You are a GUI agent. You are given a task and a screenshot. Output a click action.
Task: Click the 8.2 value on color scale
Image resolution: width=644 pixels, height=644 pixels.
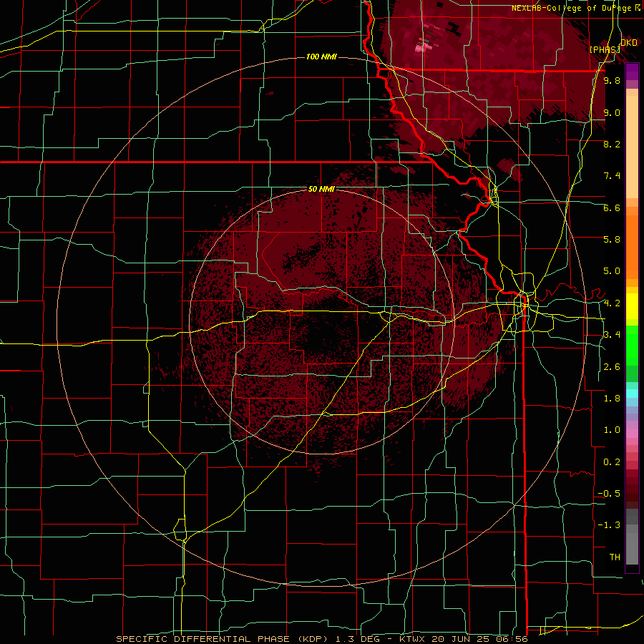click(612, 144)
